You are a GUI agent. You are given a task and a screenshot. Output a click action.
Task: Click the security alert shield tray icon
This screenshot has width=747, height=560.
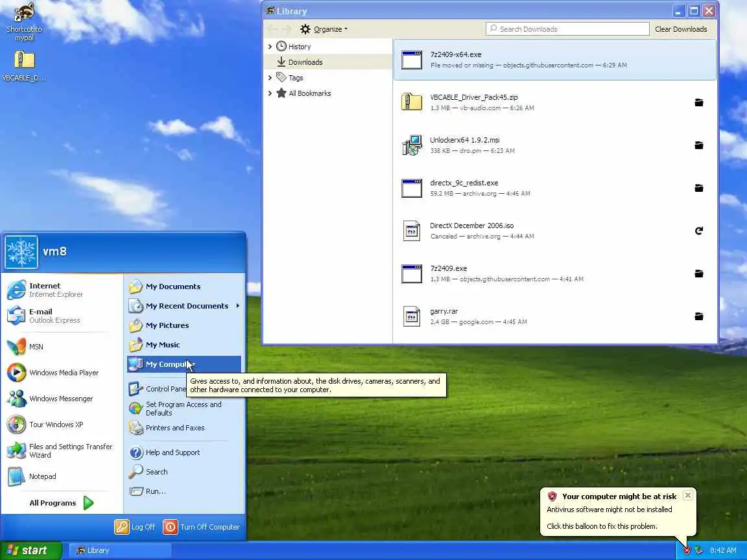687,550
